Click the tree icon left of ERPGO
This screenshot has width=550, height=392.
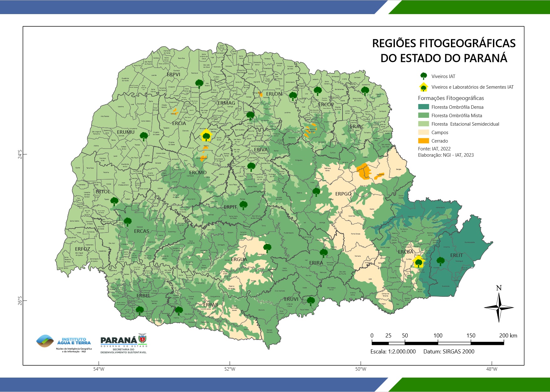(x=317, y=192)
